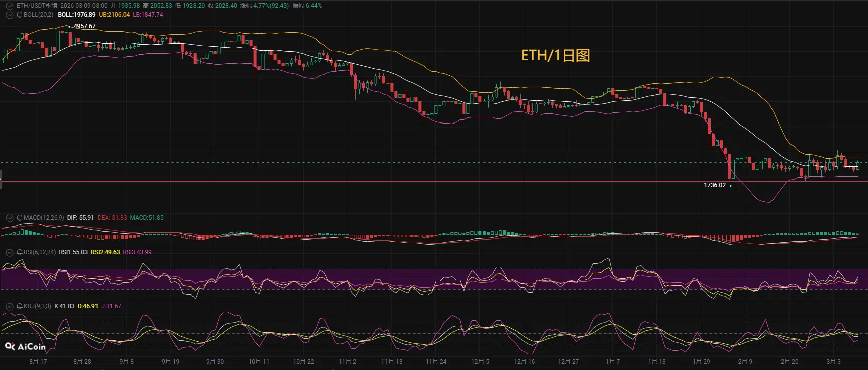This screenshot has width=868, height=370.
Task: Set alert with MACD bell icon
Action: [x=20, y=218]
